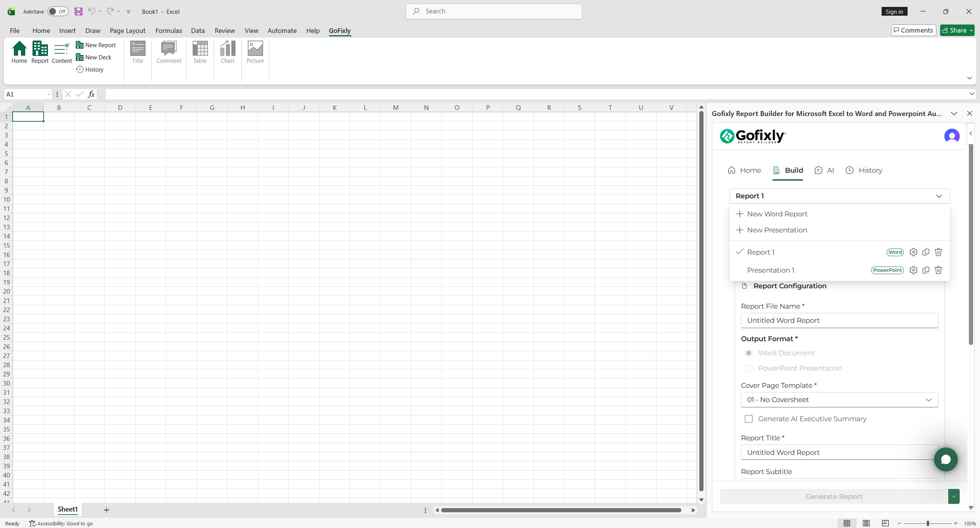Click the Report ribbon icon
Image resolution: width=980 pixels, height=528 pixels.
coord(40,52)
